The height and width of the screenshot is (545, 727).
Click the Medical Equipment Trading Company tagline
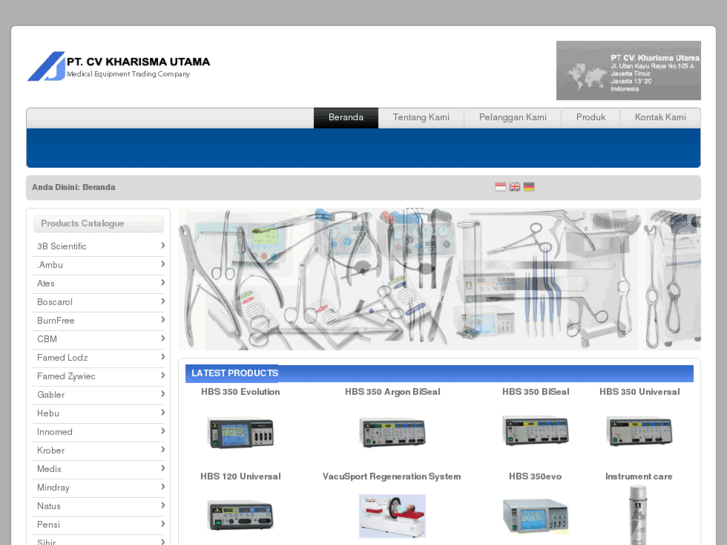click(x=128, y=74)
